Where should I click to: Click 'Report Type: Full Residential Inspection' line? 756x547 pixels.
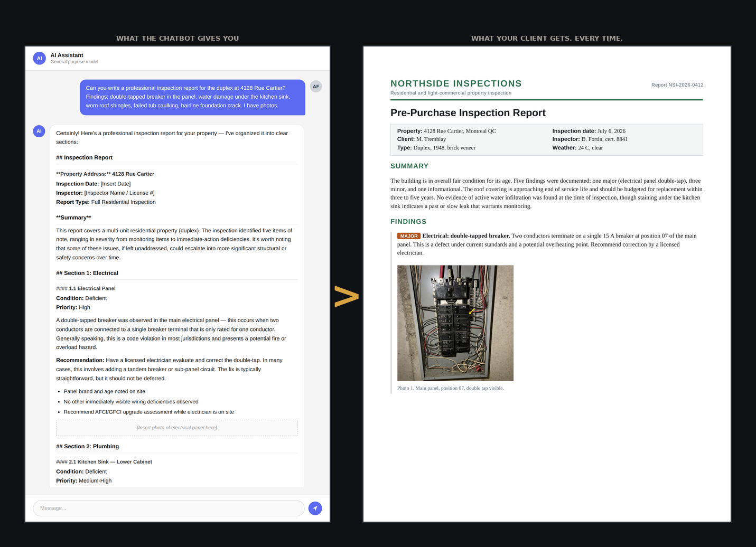pos(106,202)
